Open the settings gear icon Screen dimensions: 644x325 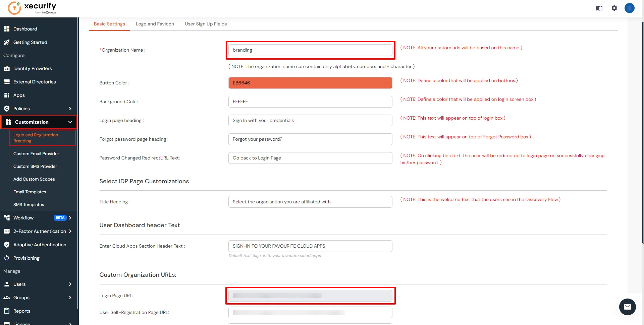pos(614,8)
